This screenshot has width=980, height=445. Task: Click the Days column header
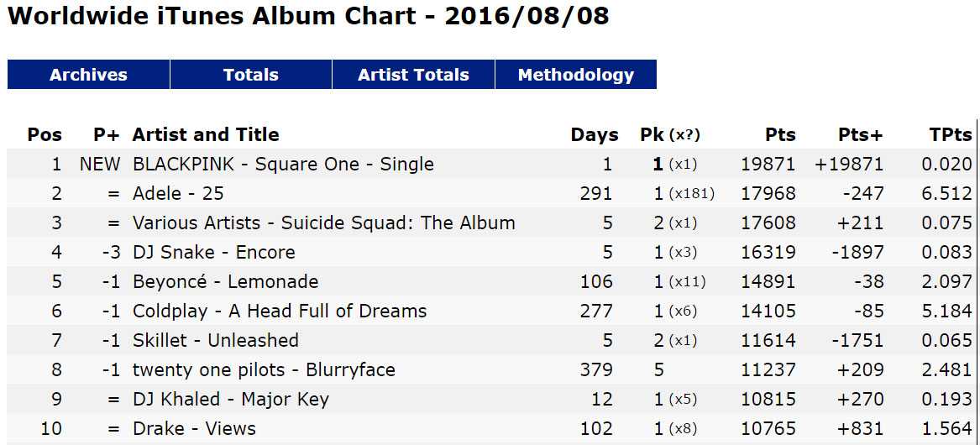[595, 134]
